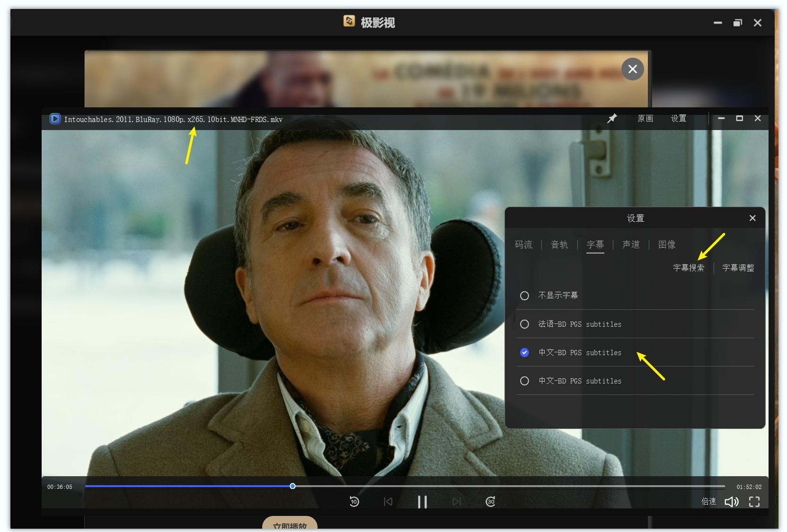Open 字幕调整 subtitle adjustment
The height and width of the screenshot is (532, 787).
tap(738, 268)
